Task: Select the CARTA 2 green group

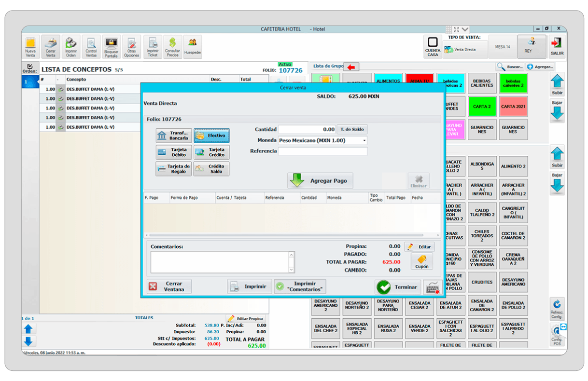Action: click(x=482, y=106)
